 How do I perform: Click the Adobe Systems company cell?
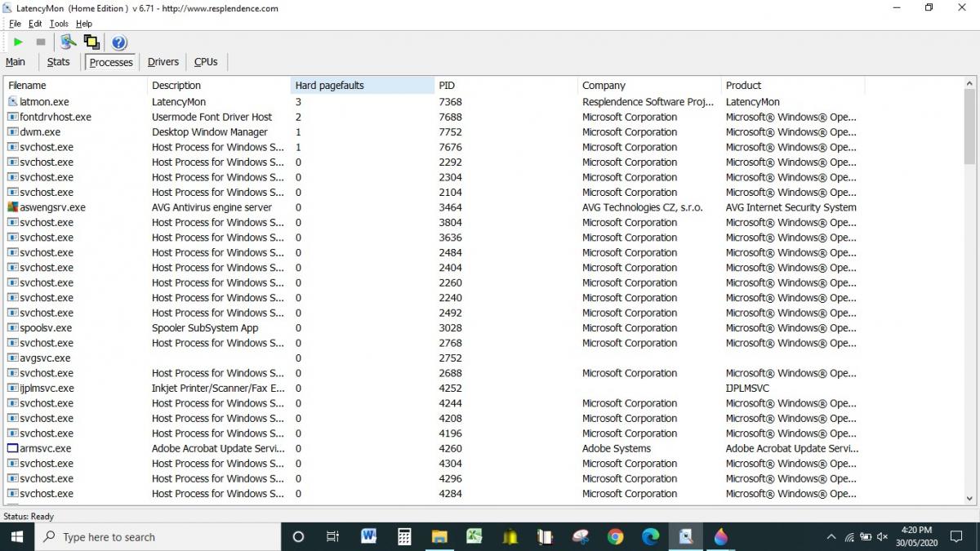coord(617,449)
